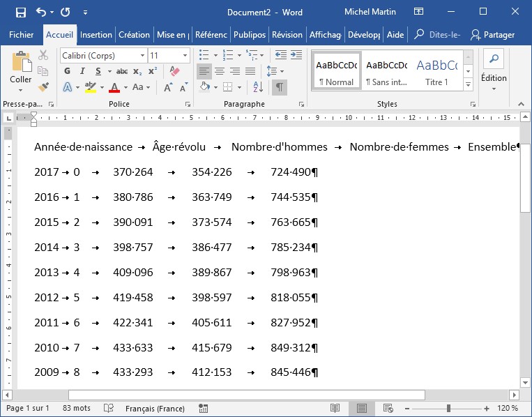Screen dimensions: 532x417
Task: Click the Save icon in title bar
Action: point(20,12)
